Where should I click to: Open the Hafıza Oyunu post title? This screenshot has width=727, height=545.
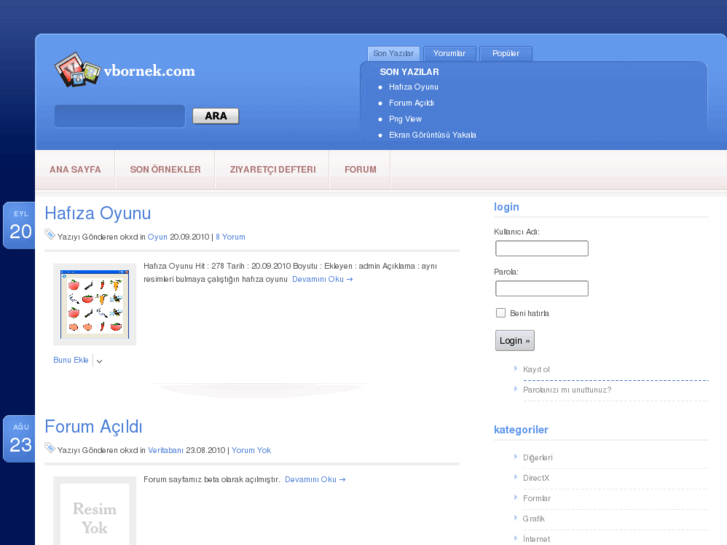(98, 213)
